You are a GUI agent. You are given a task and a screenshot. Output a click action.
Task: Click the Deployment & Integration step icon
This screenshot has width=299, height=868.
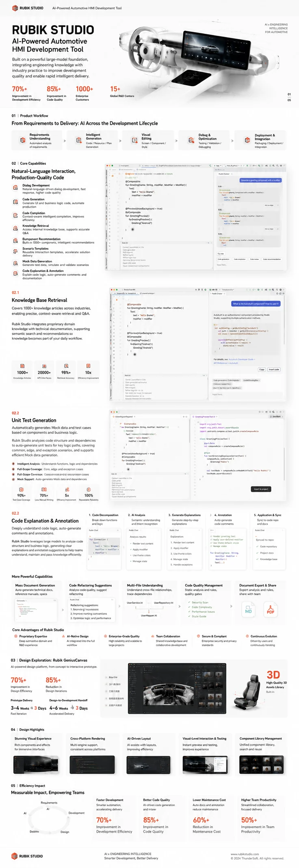247,140
